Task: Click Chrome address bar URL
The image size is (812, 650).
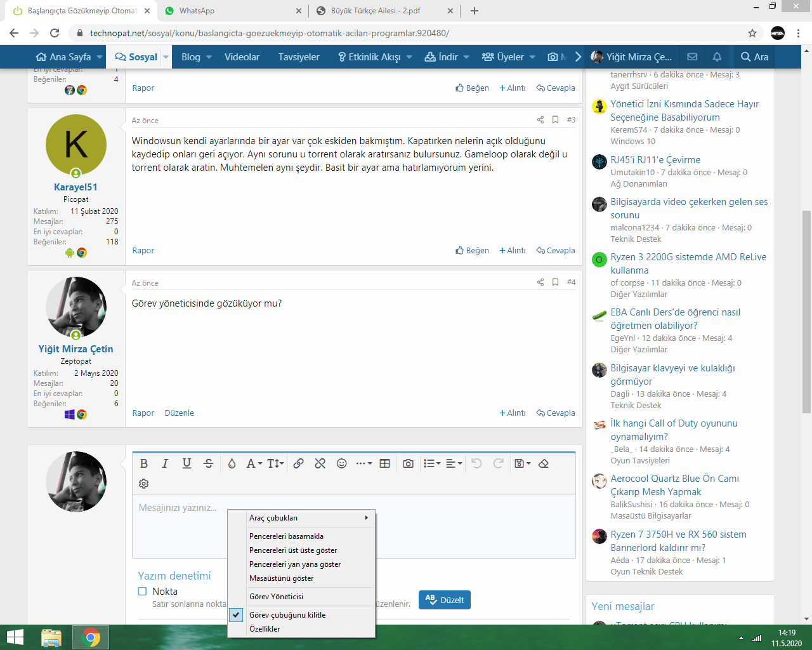Action: (270, 33)
